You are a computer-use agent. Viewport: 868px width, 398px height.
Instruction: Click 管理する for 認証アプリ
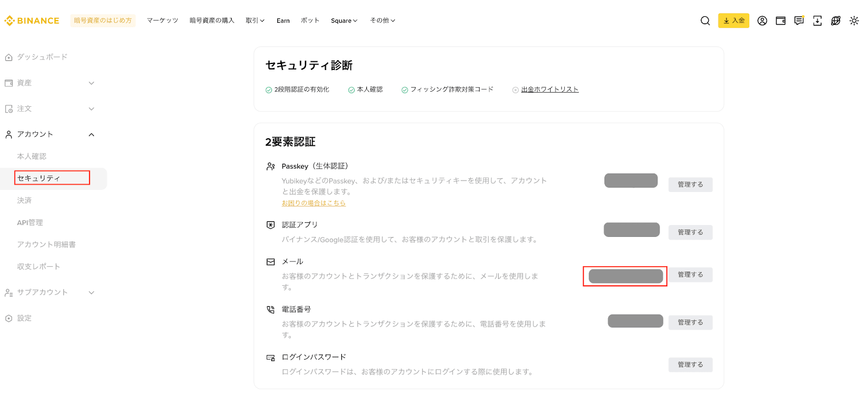pyautogui.click(x=690, y=232)
